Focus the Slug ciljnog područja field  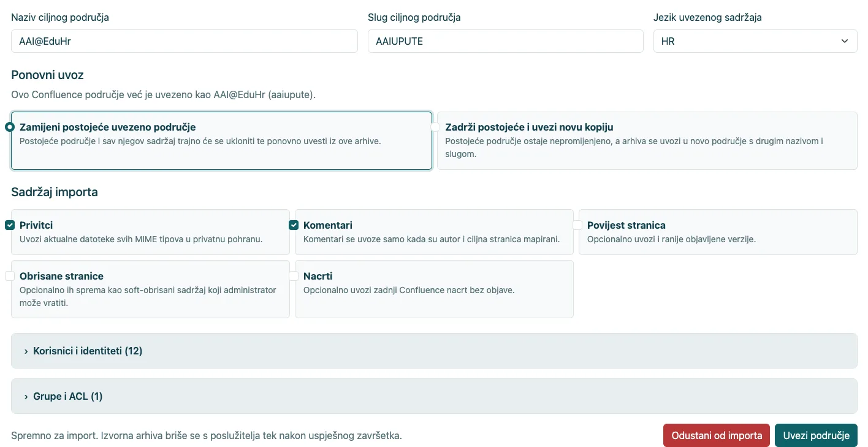click(x=506, y=42)
